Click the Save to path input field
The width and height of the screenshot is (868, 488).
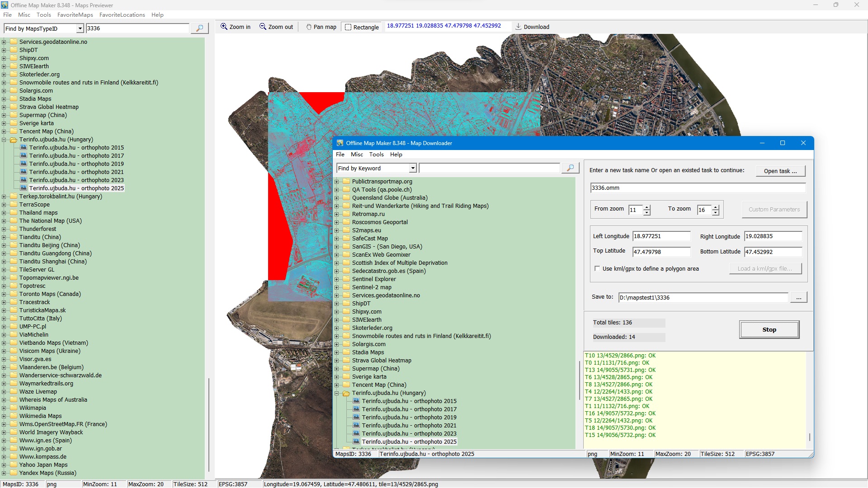point(703,298)
